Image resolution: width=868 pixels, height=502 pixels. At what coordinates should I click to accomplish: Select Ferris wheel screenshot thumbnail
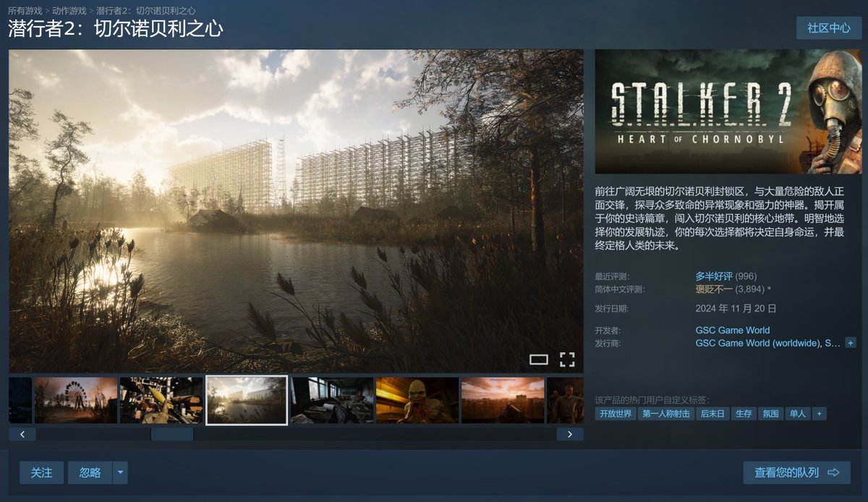[76, 400]
